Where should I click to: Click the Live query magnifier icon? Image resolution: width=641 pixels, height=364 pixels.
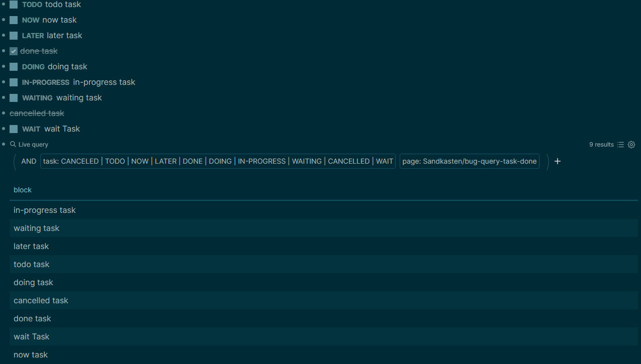tap(13, 144)
